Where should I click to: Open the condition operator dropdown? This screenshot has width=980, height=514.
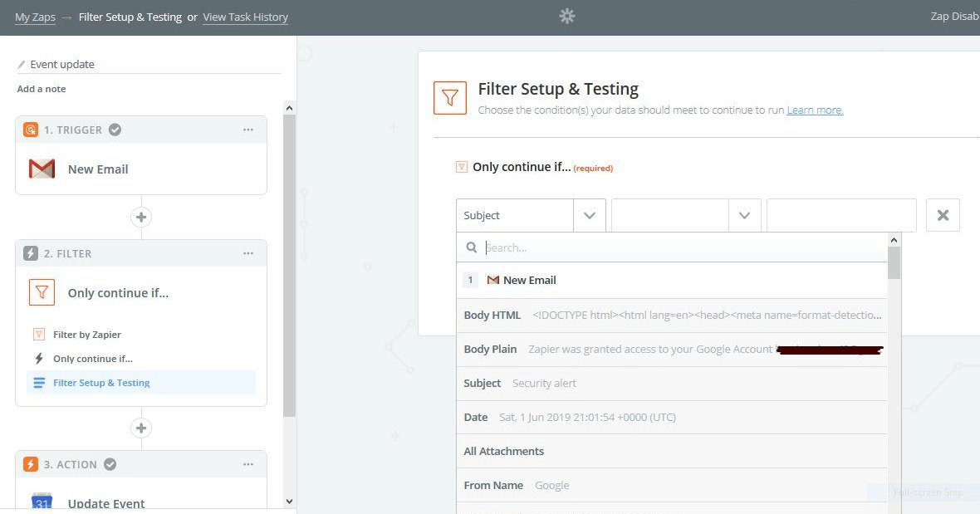pos(744,214)
